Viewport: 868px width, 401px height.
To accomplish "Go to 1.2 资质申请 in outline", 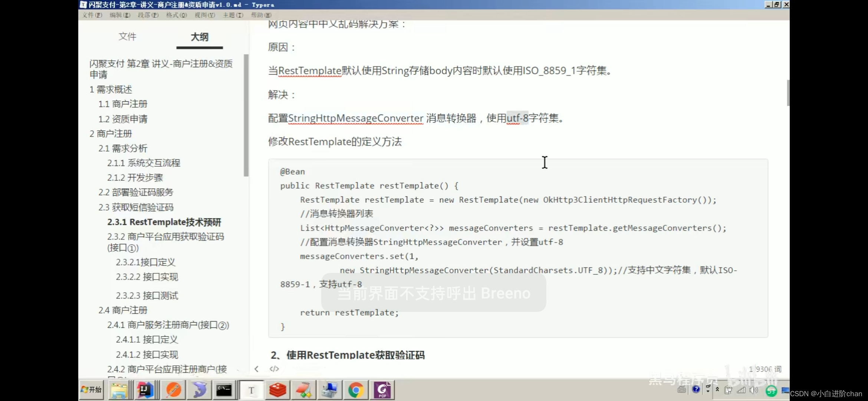I will click(123, 119).
